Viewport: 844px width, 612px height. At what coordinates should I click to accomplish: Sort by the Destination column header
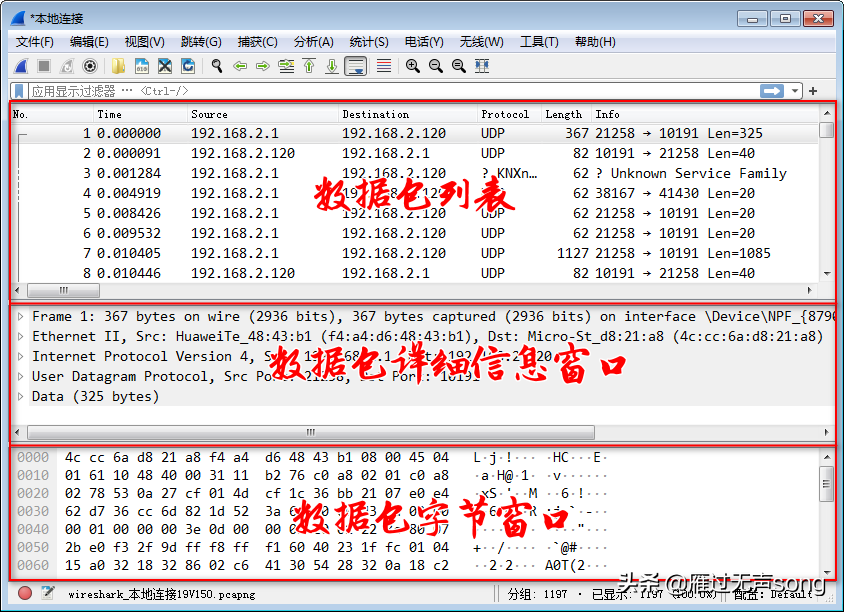tap(407, 114)
